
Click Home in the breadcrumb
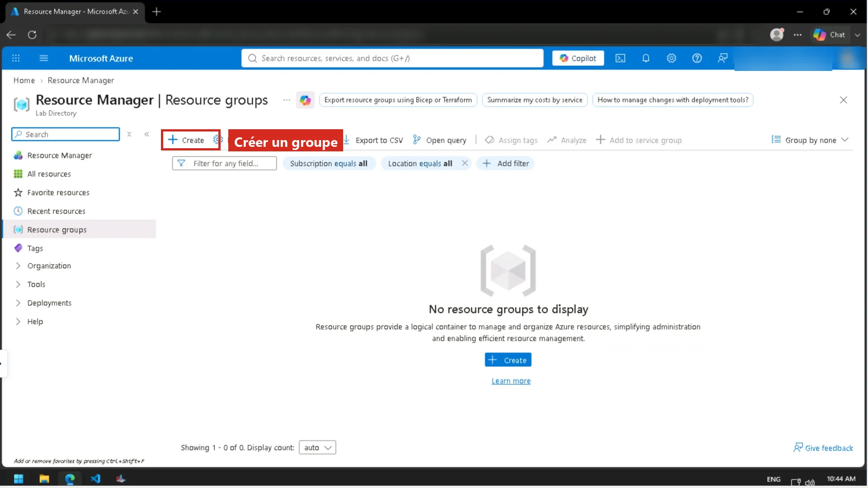tap(24, 80)
